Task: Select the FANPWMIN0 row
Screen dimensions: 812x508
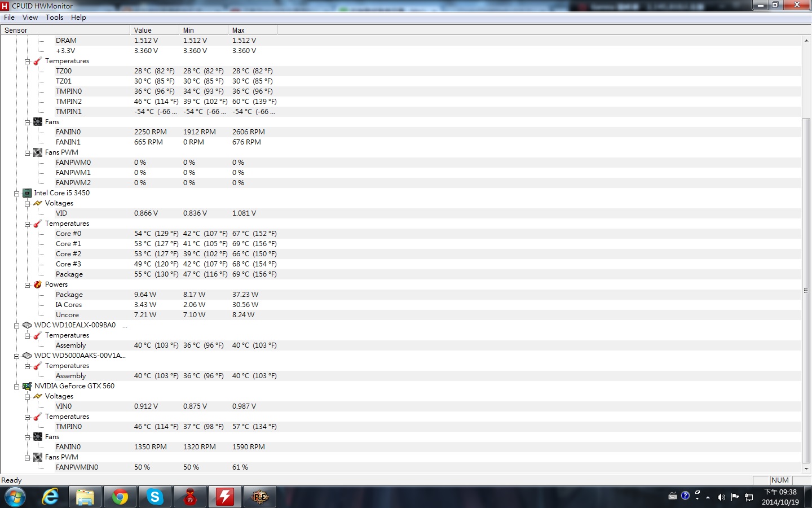Action: (401, 467)
